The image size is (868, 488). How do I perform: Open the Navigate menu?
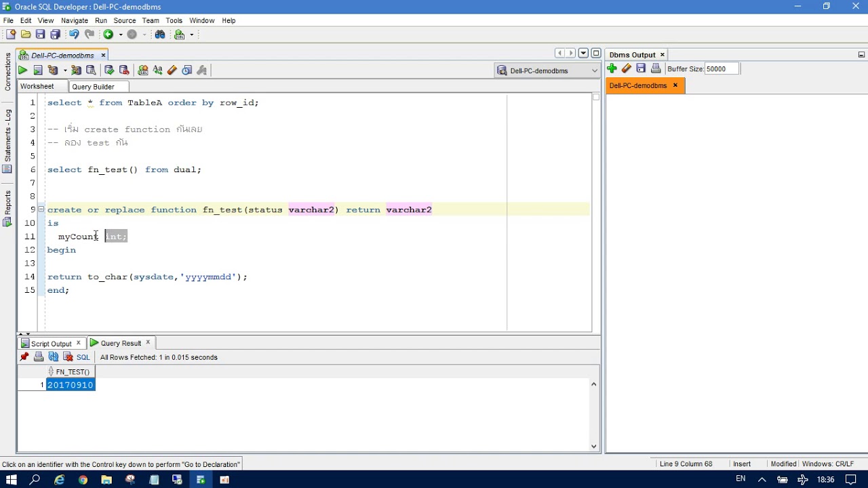[75, 20]
